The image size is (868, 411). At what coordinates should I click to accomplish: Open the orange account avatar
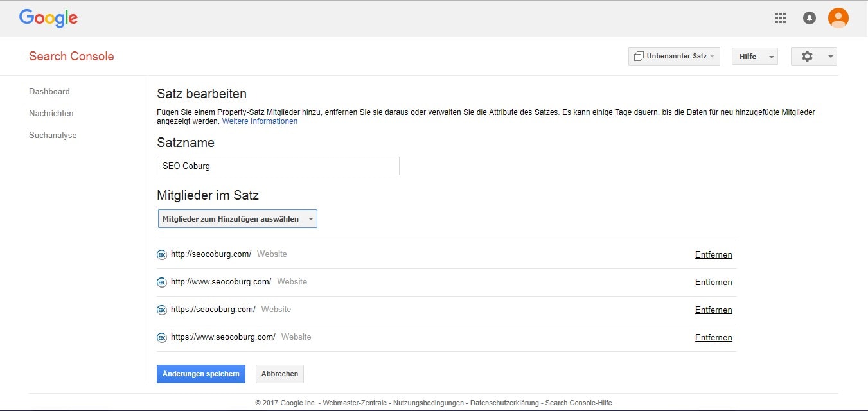click(838, 18)
